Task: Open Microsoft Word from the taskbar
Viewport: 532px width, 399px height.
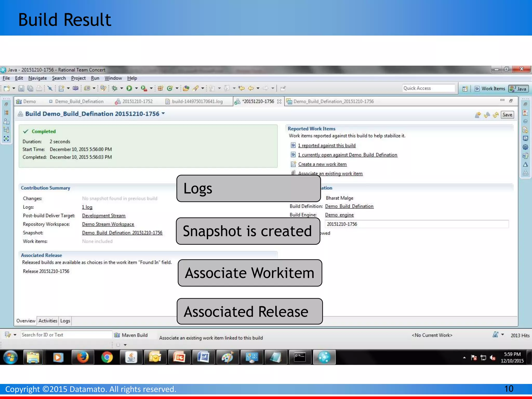Action: click(x=203, y=358)
